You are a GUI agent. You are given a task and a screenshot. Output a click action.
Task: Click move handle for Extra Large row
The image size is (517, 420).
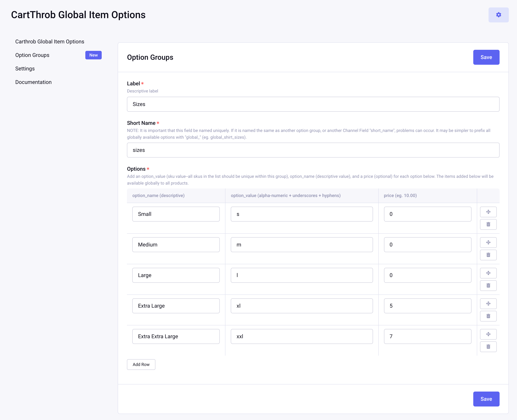point(488,303)
